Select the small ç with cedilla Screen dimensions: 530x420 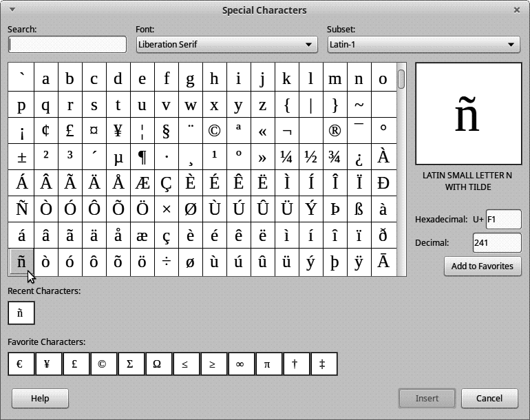pos(166,235)
